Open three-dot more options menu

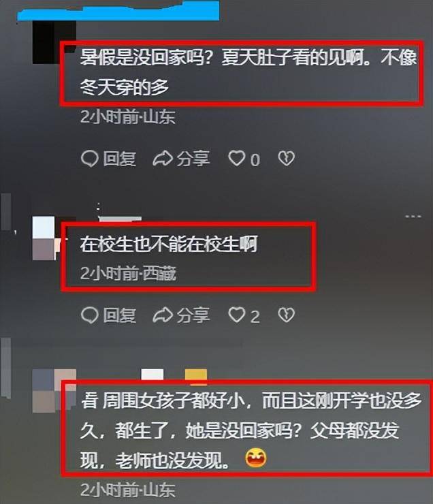click(x=413, y=217)
